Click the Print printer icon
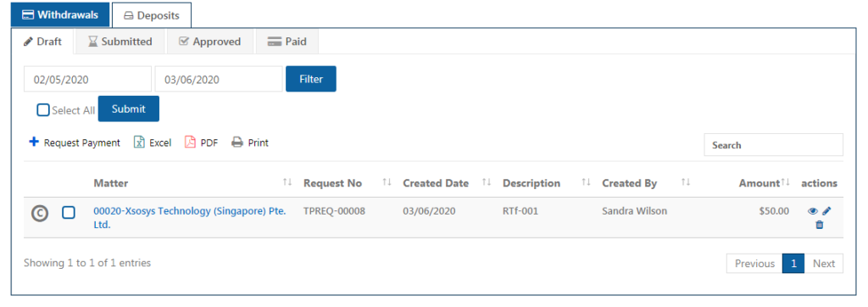 pyautogui.click(x=237, y=142)
